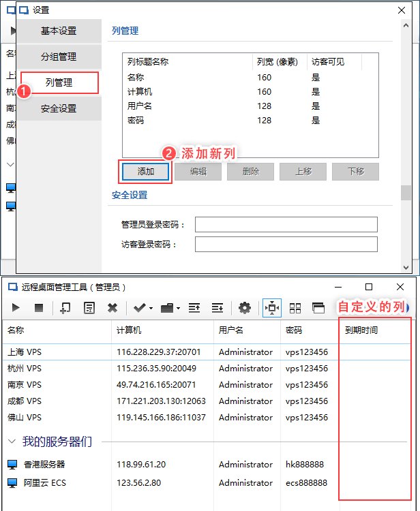Select the 计算机 row in the column list
420x511 pixels.
tap(250, 92)
